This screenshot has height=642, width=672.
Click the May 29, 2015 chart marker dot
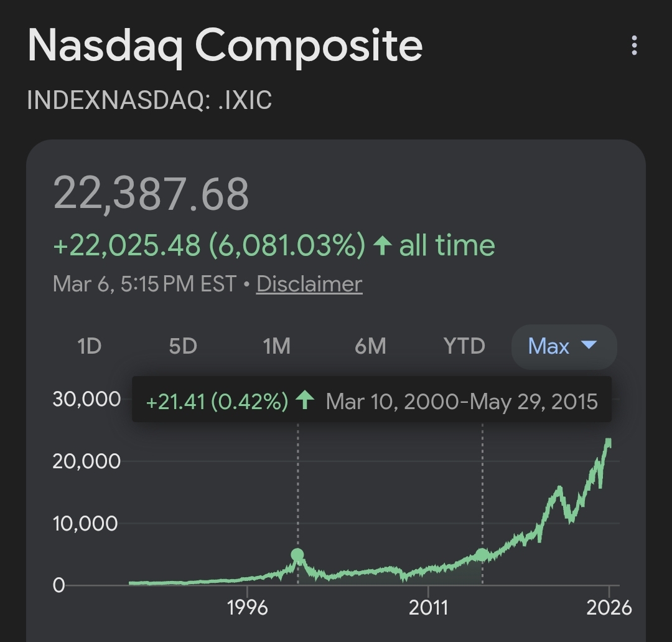482,554
